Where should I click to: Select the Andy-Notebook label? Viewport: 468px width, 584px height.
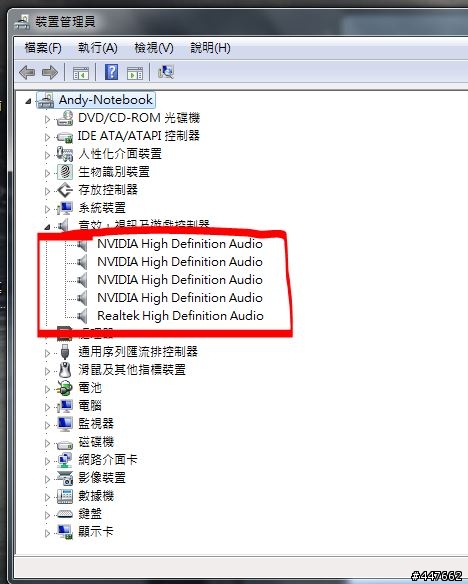[x=106, y=100]
